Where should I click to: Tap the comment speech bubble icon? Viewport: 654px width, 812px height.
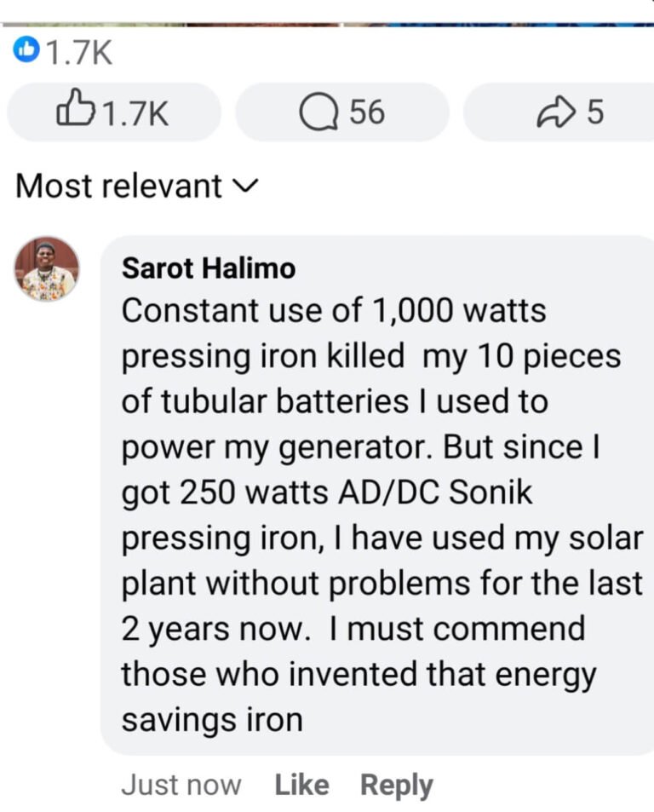click(x=319, y=112)
